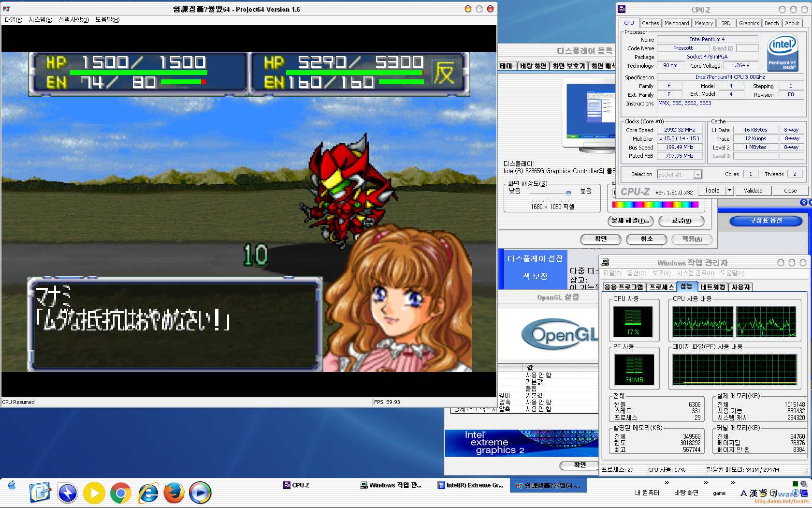
Task: Click the green CPU meter tray icon
Action: (795, 483)
